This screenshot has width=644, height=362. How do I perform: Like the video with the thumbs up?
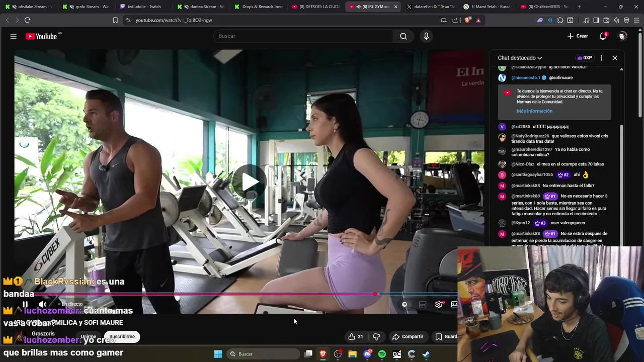[355, 337]
